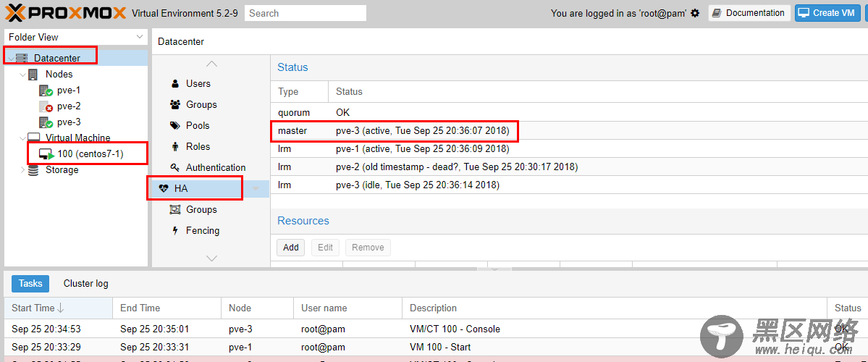Click the Node column header
Viewport: 868px width, 362px height.
tap(258, 308)
